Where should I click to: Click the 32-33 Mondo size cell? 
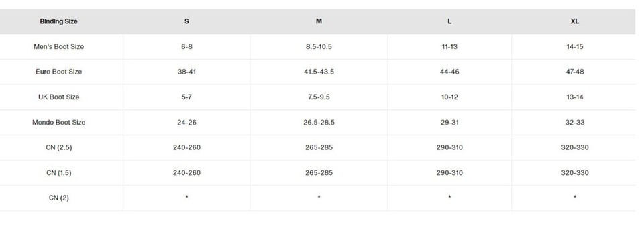tap(575, 123)
